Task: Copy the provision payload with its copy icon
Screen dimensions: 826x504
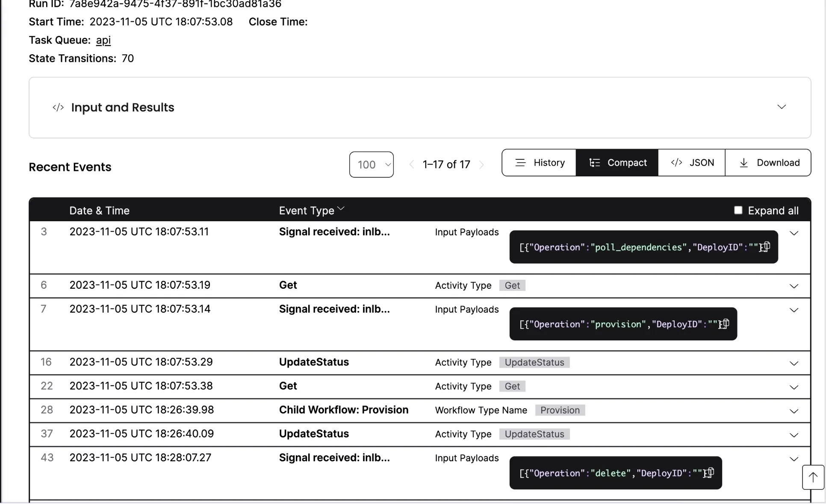Action: click(x=725, y=324)
